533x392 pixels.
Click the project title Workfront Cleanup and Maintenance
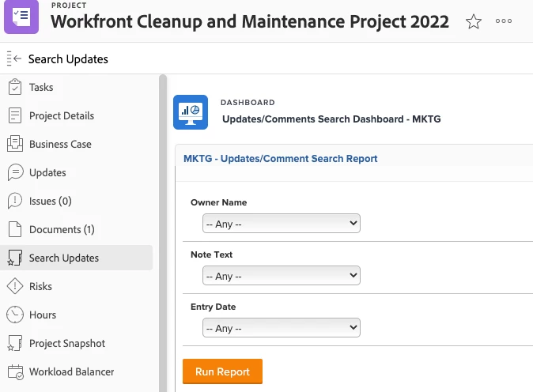[x=250, y=22]
